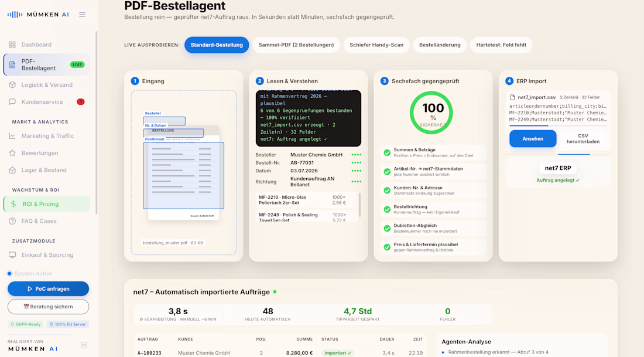Open Marketing & Traffic page
Image resolution: width=644 pixels, height=357 pixels.
coord(46,136)
